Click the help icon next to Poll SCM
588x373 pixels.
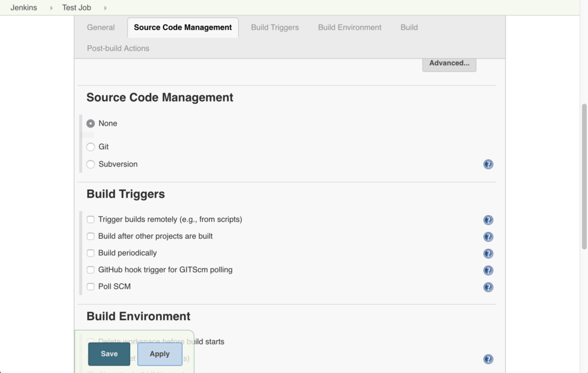pos(488,287)
